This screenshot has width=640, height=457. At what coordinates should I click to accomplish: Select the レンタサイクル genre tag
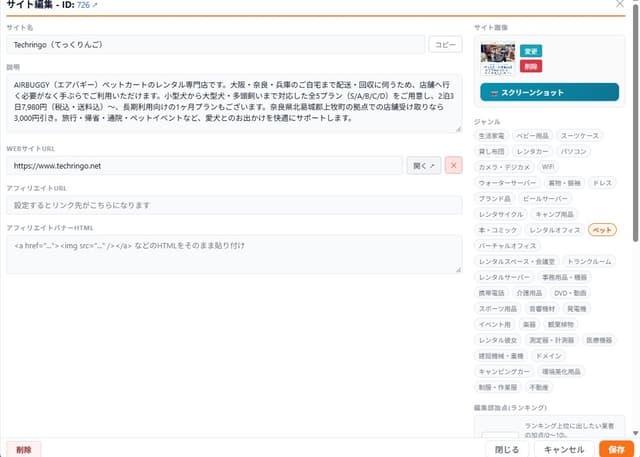(501, 214)
